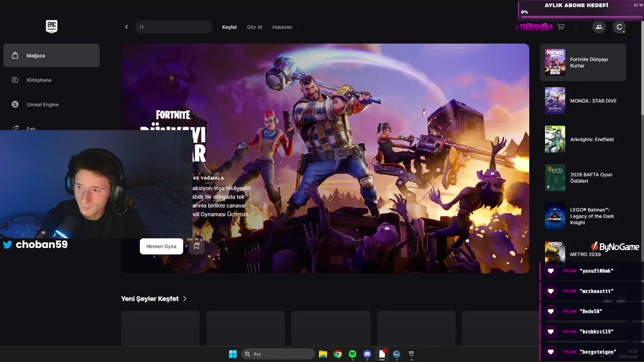Image resolution: width=644 pixels, height=362 pixels.
Task: Open the Fortnite hero banner image
Action: (x=325, y=158)
